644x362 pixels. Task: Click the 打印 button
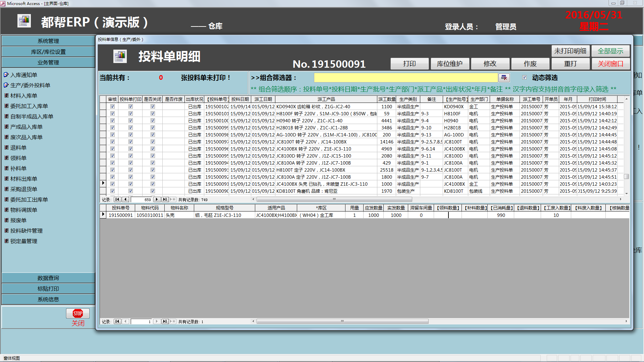pos(410,64)
